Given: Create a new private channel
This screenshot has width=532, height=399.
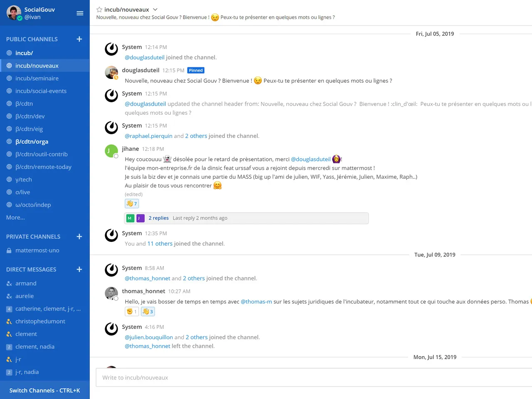Looking at the screenshot, I should point(79,236).
